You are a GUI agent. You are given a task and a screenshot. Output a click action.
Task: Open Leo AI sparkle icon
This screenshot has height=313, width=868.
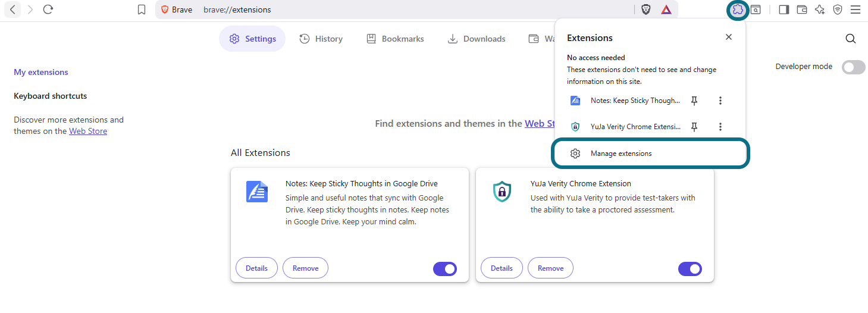click(820, 10)
